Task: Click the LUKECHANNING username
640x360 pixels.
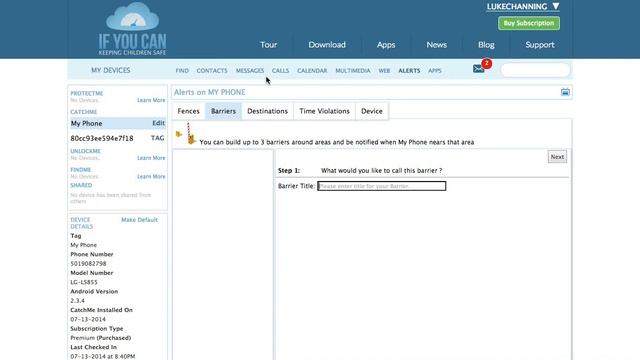Action: (517, 7)
